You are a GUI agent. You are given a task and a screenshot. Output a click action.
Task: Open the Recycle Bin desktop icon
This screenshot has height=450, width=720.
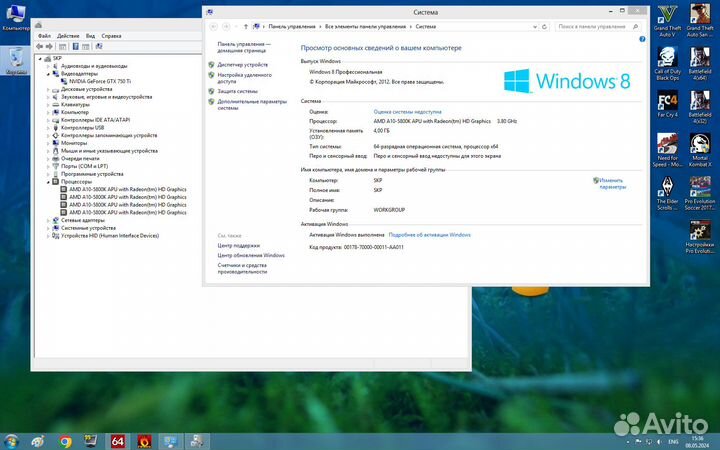[x=16, y=61]
